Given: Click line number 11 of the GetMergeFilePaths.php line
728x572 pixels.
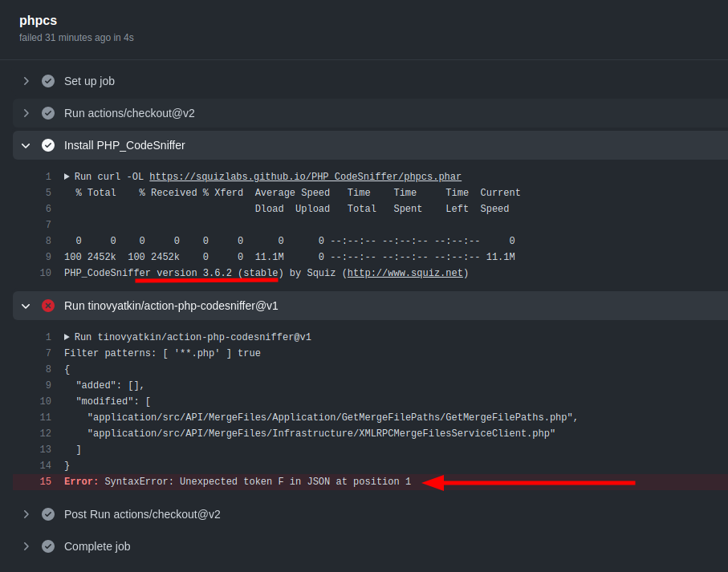Looking at the screenshot, I should [46, 417].
